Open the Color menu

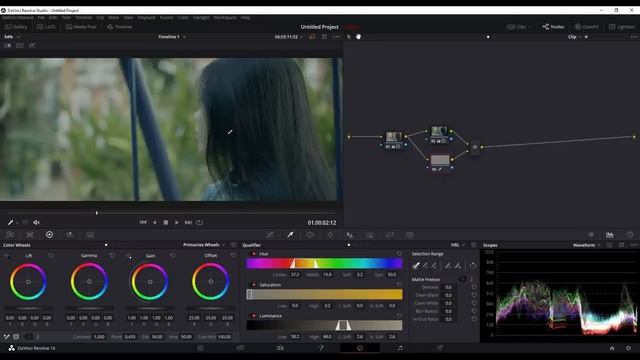click(183, 18)
